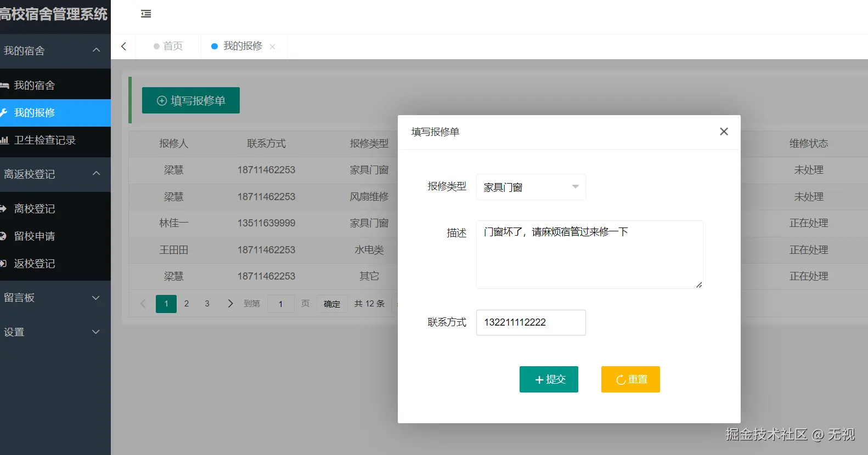Go to page 3
Image resolution: width=868 pixels, height=455 pixels.
click(x=207, y=304)
